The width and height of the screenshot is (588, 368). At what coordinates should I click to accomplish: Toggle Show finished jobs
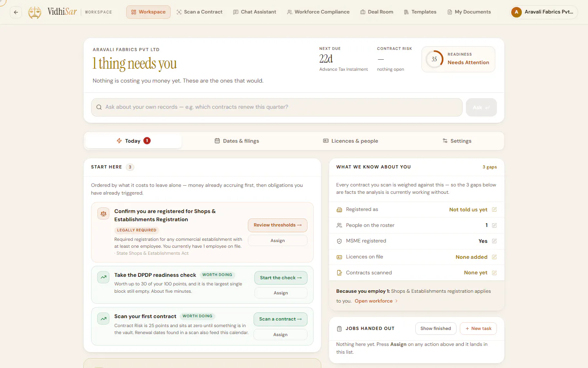tap(436, 329)
